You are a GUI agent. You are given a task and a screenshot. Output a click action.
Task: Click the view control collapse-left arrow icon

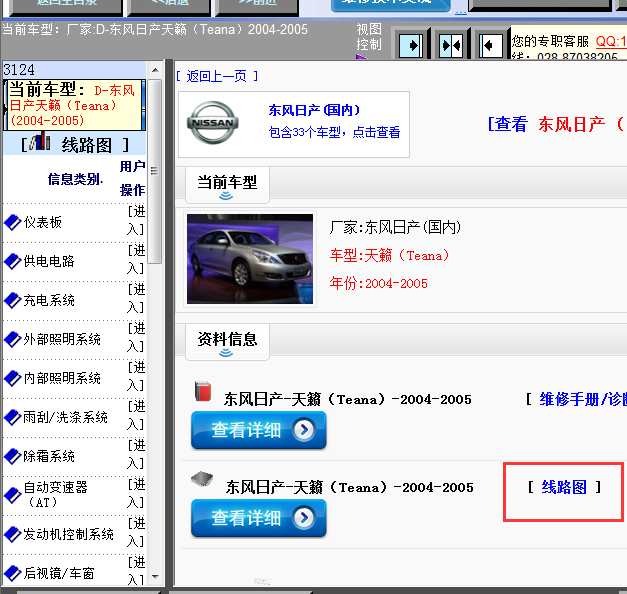491,46
